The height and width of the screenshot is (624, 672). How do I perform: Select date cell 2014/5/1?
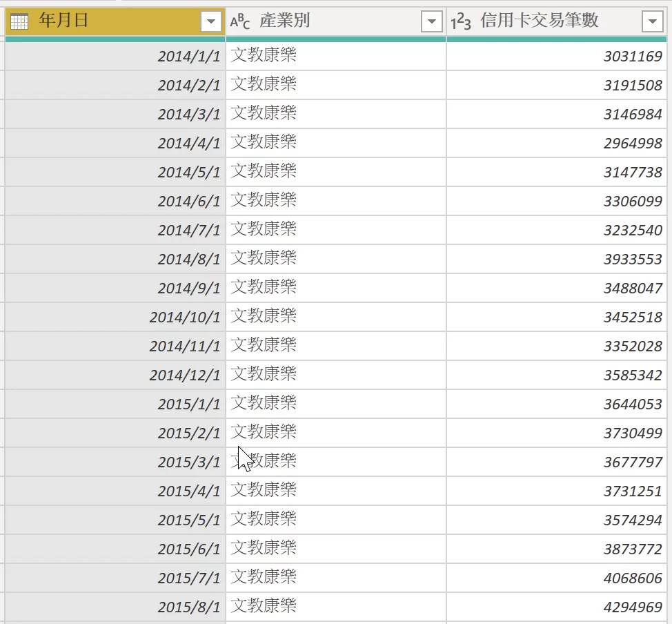point(115,172)
